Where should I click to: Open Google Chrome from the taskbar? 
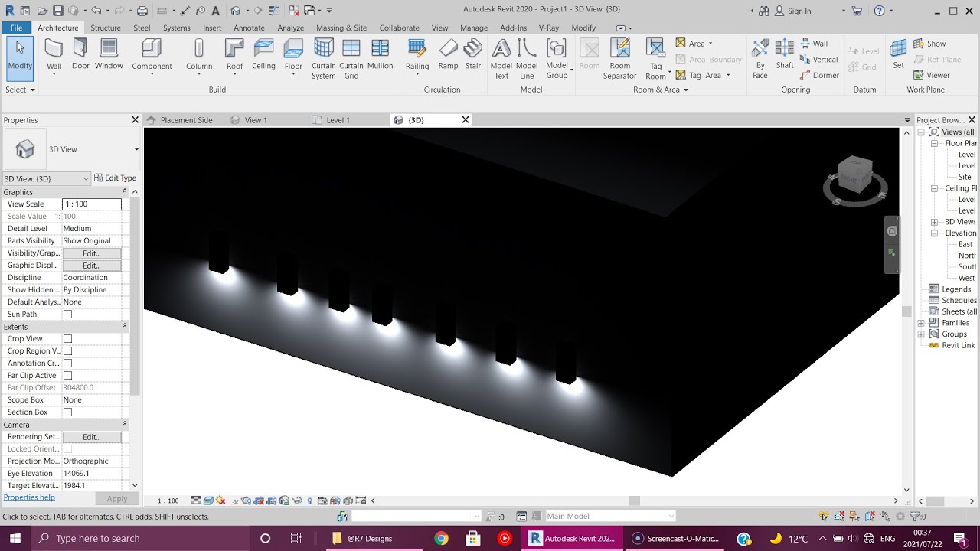(441, 538)
